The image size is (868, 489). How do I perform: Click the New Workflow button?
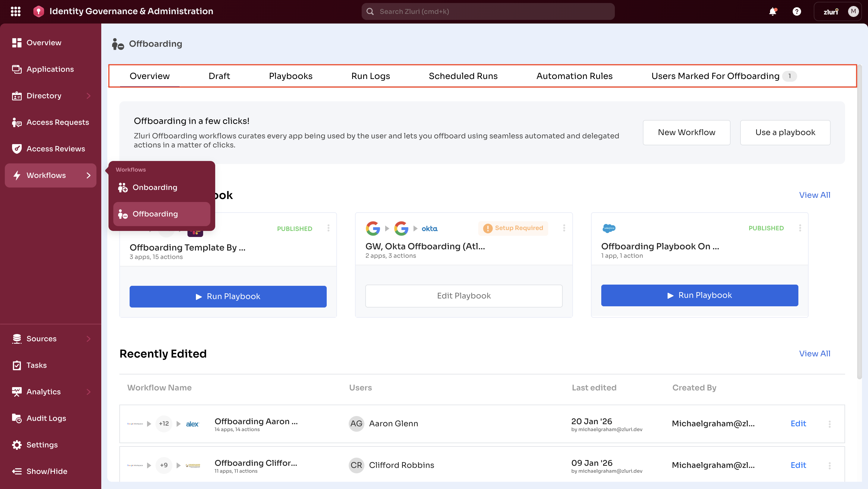point(686,132)
